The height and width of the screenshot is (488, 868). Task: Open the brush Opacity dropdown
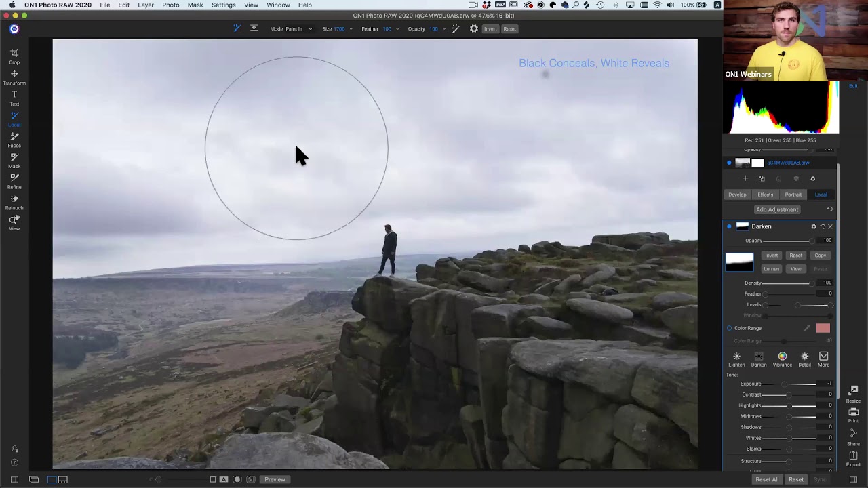[x=437, y=29]
